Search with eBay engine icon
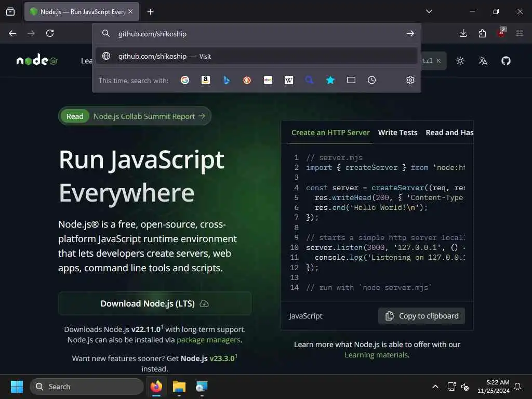This screenshot has width=532, height=399. point(268,80)
